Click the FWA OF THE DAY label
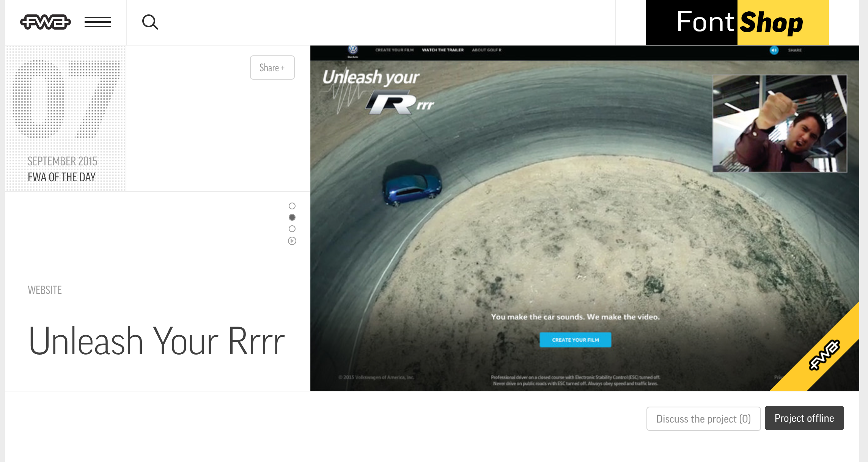The image size is (868, 462). pyautogui.click(x=61, y=177)
